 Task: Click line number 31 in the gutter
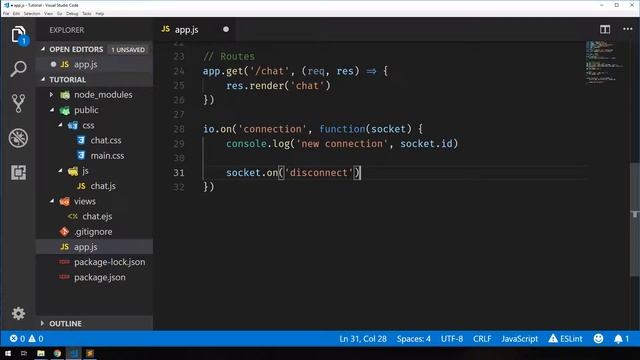point(179,173)
